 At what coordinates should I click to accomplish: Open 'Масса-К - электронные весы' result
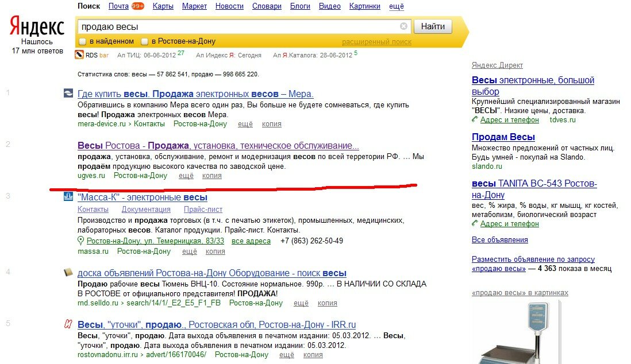(143, 197)
